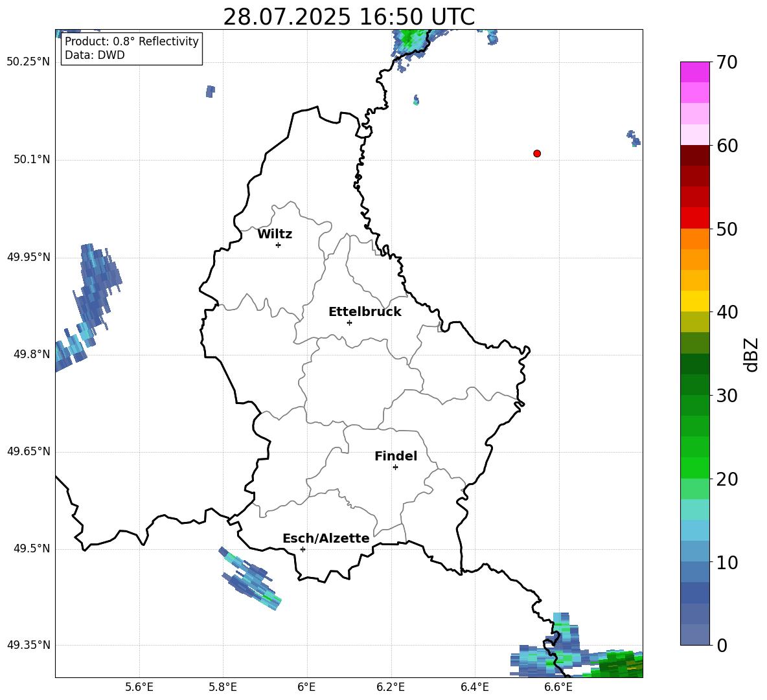The image size is (767, 700).
Task: Click the 50.1°N latitude label
Action: 32,159
